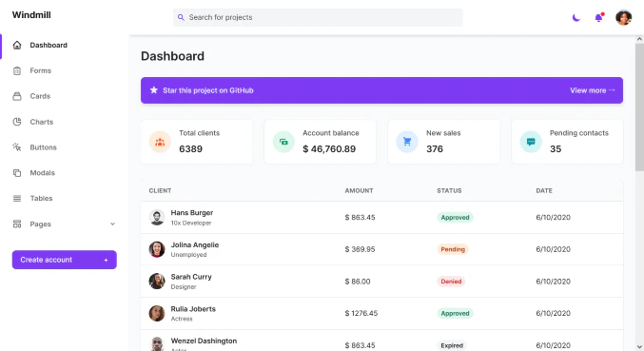Click the search magnifier icon
The image size is (644, 351).
pos(181,17)
